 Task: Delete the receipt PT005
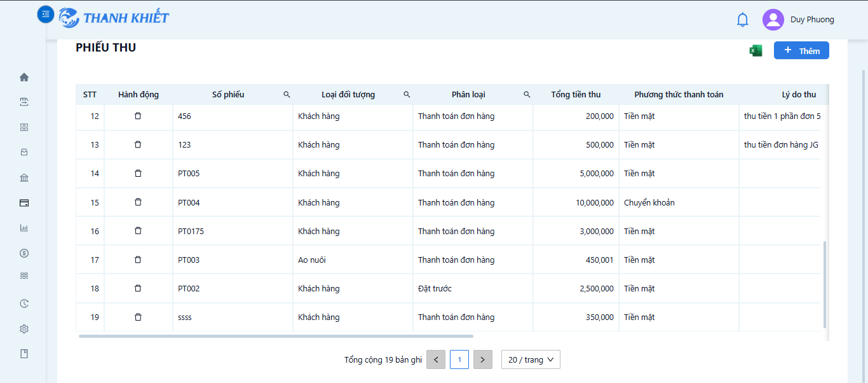click(x=138, y=173)
